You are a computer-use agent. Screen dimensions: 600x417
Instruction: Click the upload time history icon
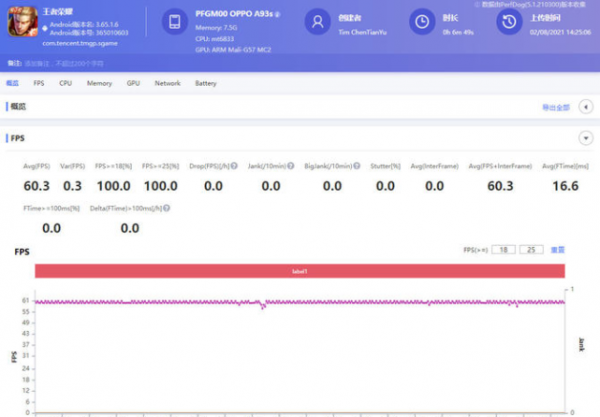[x=509, y=22]
